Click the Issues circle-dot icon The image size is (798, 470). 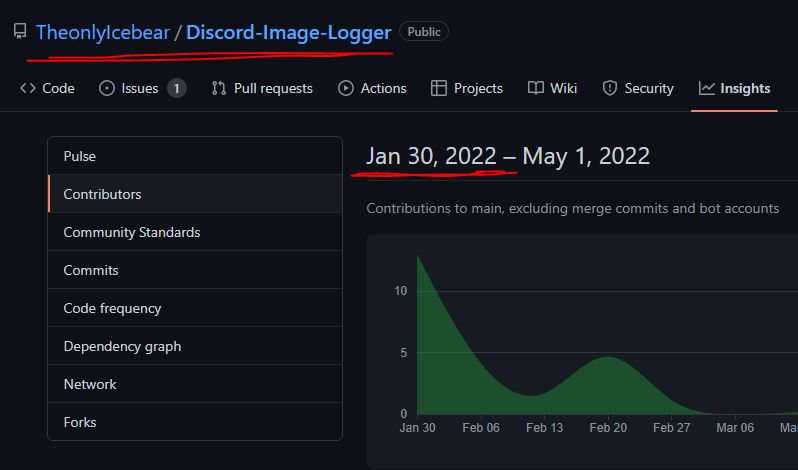[x=107, y=88]
